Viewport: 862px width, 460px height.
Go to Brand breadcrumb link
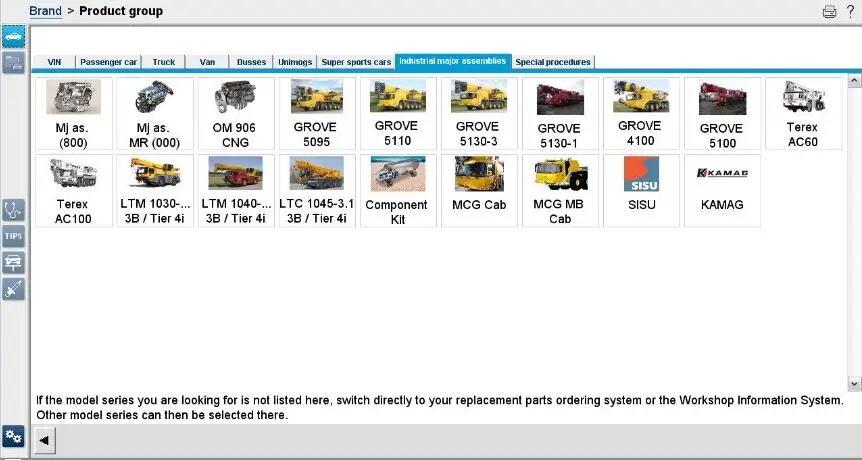[46, 11]
